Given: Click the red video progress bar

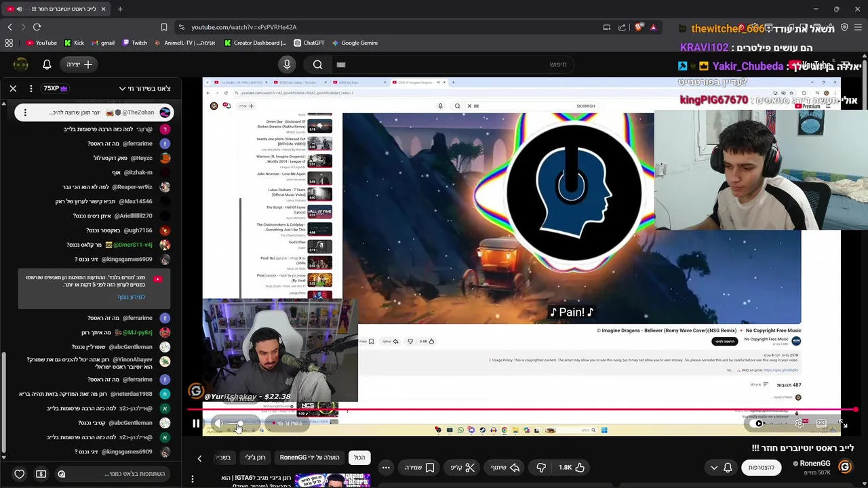Looking at the screenshot, I should (522, 409).
